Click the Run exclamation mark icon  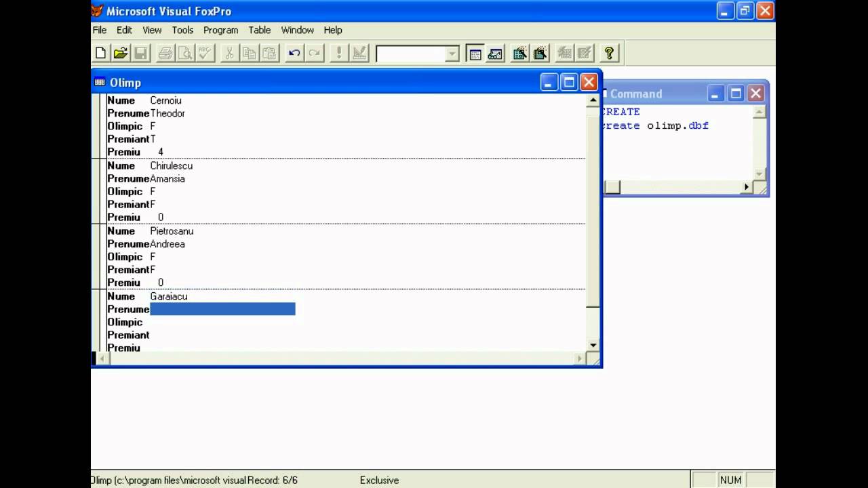tap(338, 54)
